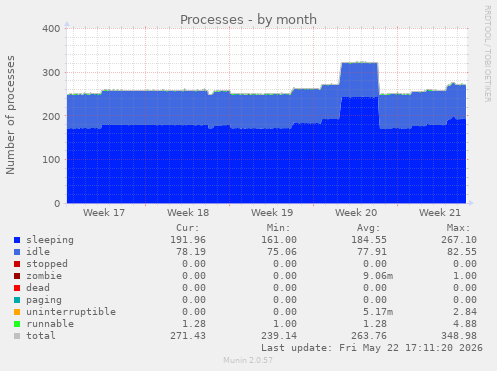Viewport: 497px width, 371px height.
Task: Click the 'Cur:' column header
Action: coord(188,228)
